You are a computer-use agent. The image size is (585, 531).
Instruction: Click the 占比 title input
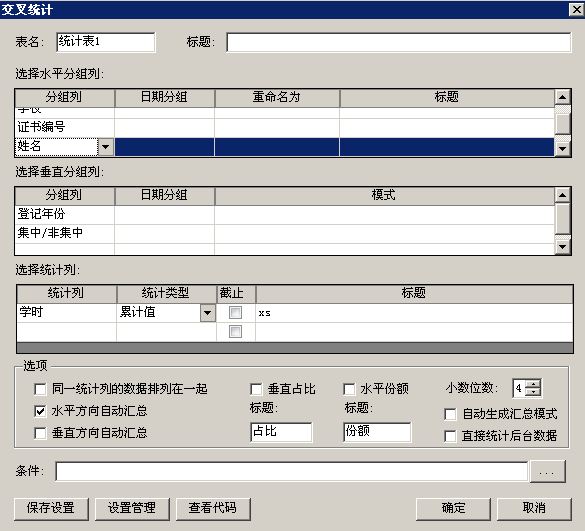tap(281, 432)
